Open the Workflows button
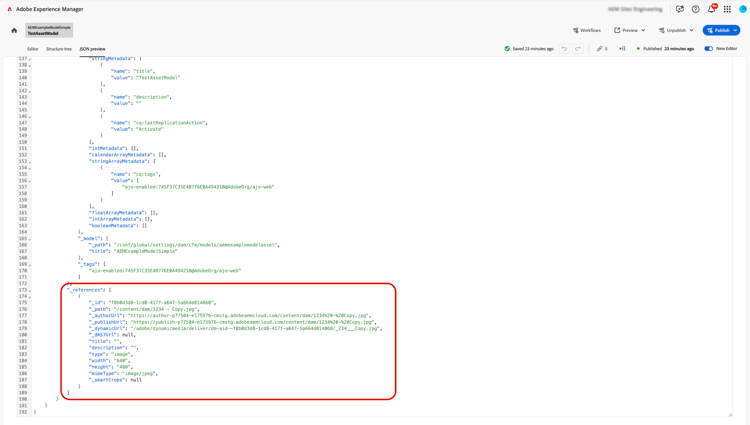Screen dimensions: 750x425 (x=587, y=31)
